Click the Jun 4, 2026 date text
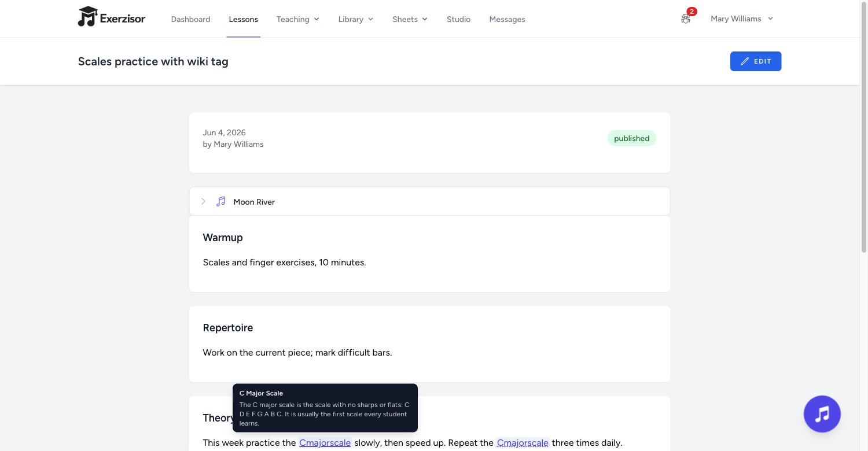The height and width of the screenshot is (451, 868). [x=225, y=132]
